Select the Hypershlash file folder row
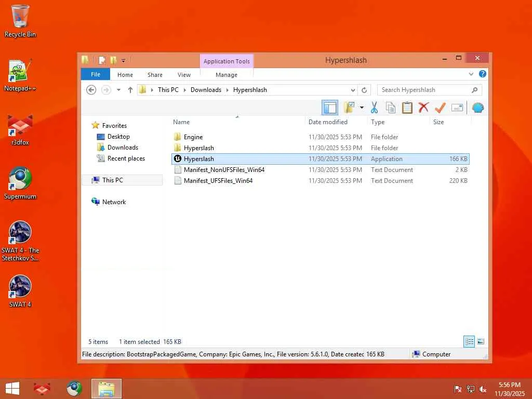Image resolution: width=532 pixels, height=399 pixels. (x=321, y=148)
